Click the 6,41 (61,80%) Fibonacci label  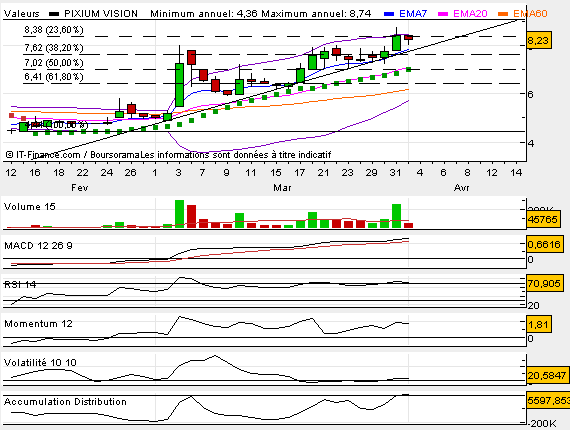[54, 77]
